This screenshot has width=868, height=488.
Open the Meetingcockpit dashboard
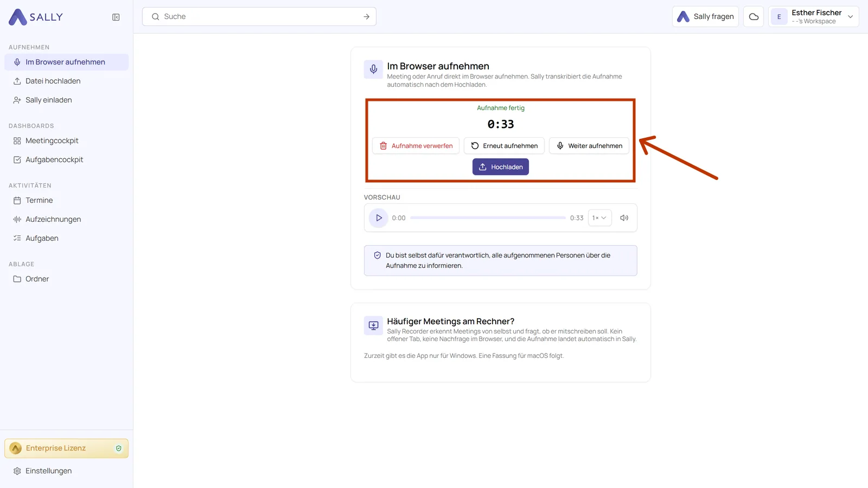tap(66, 140)
